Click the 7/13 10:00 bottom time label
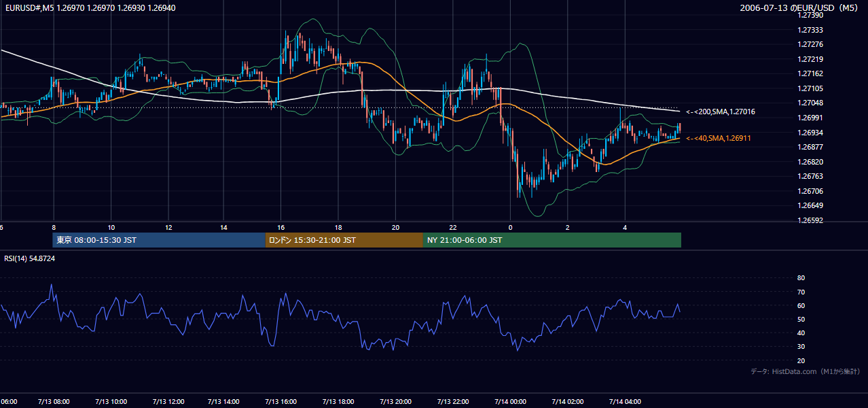The width and height of the screenshot is (868, 408). coord(111,402)
